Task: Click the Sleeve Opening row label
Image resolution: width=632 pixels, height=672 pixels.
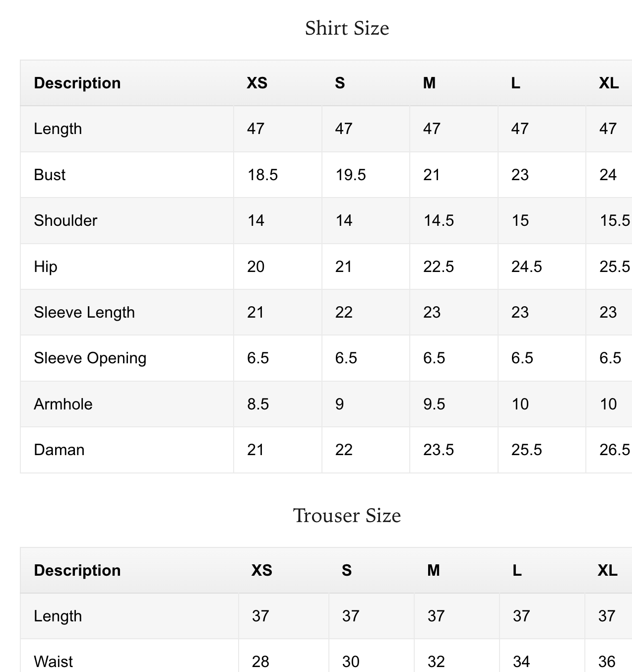Action: 90,358
